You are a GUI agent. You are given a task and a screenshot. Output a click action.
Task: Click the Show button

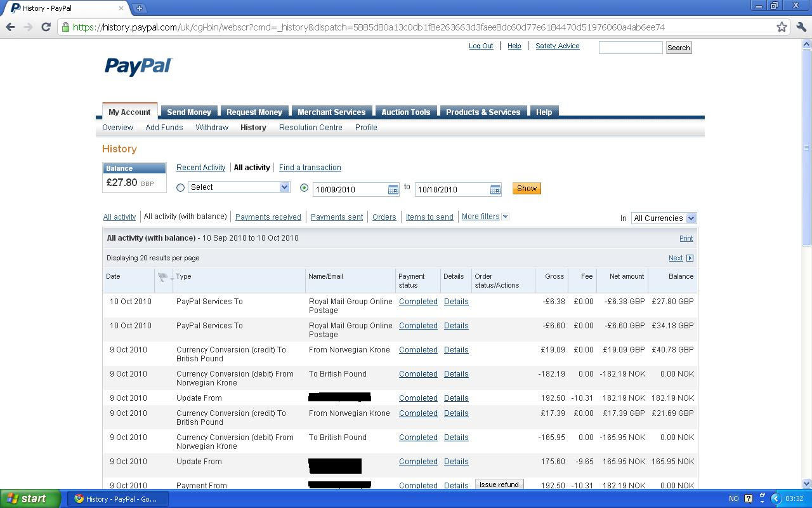(527, 189)
